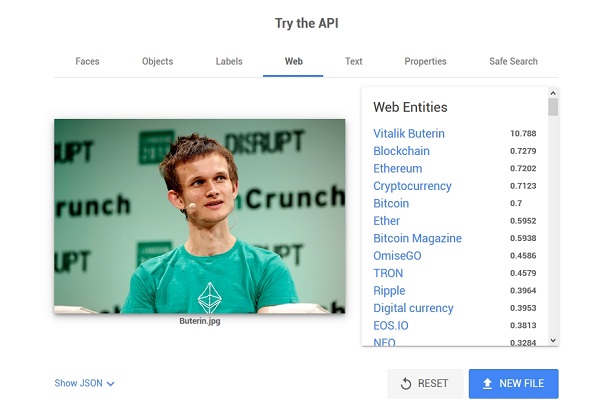This screenshot has height=400, width=600.
Task: Click the Web Entities scrollbar thumb
Action: coord(553,107)
